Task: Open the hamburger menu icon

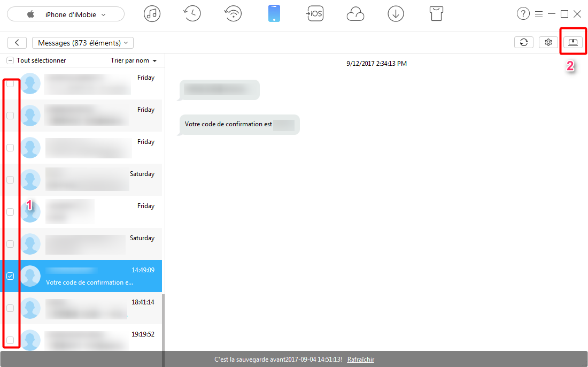Action: (539, 14)
